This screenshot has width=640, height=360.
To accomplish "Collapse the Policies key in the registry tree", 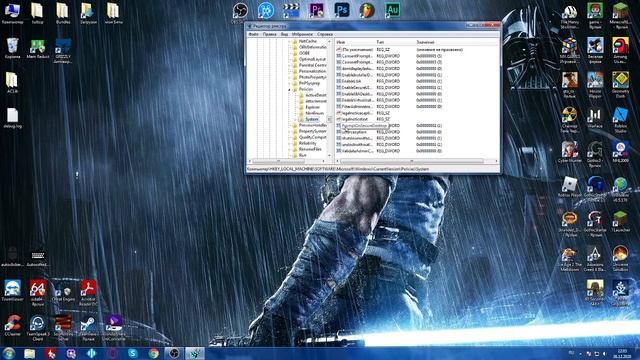I will pyautogui.click(x=289, y=89).
